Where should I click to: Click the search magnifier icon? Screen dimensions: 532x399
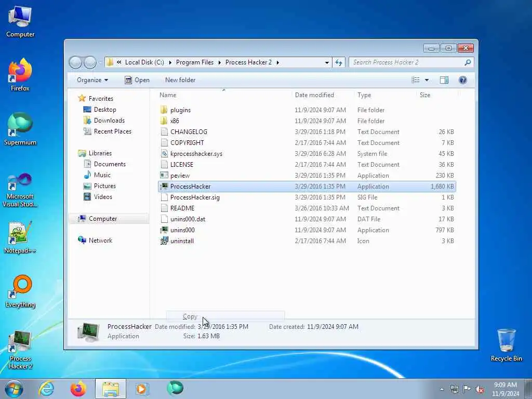point(468,62)
